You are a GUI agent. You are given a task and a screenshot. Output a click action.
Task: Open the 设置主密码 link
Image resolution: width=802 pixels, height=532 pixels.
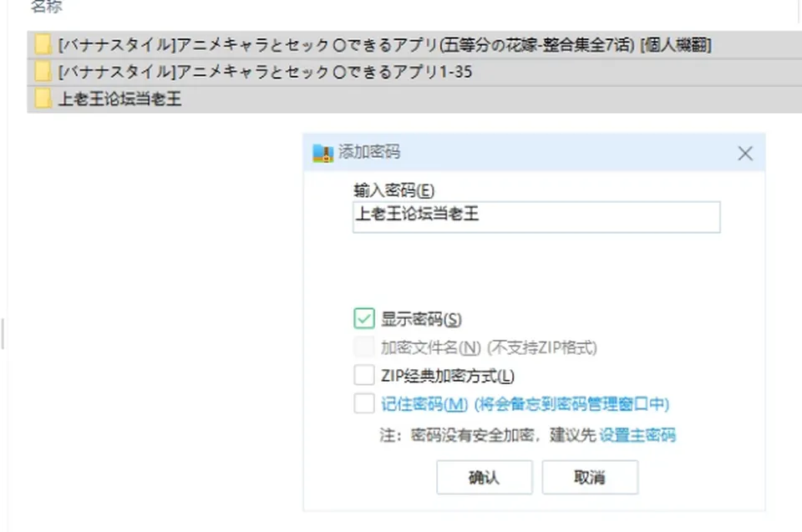[x=637, y=435]
